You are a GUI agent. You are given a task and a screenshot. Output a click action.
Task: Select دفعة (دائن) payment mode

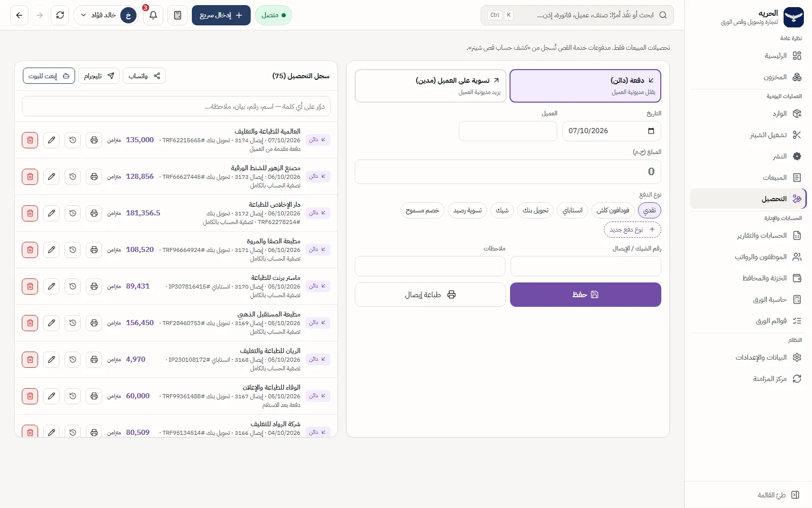(585, 86)
